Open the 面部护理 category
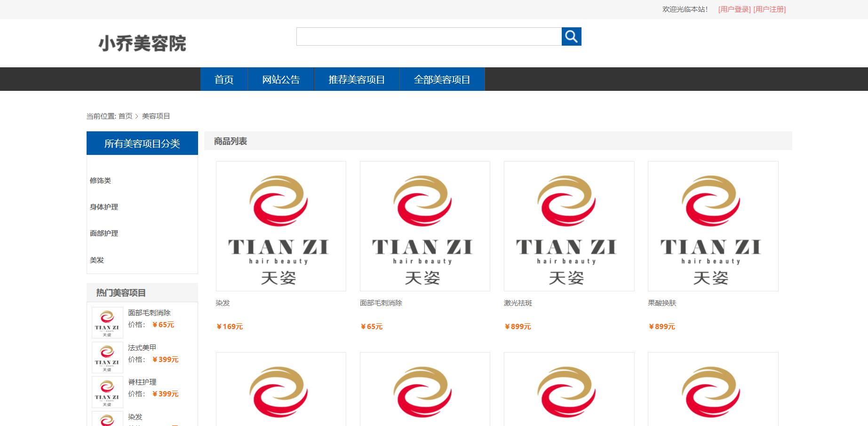Image resolution: width=868 pixels, height=426 pixels. [104, 233]
